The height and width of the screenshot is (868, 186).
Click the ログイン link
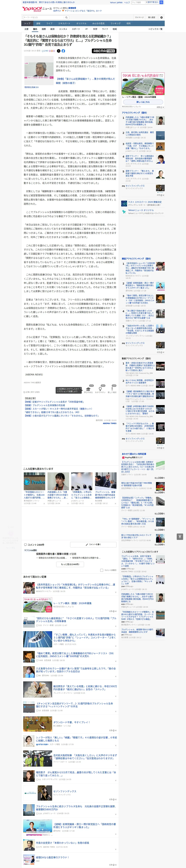pyautogui.click(x=57, y=11)
